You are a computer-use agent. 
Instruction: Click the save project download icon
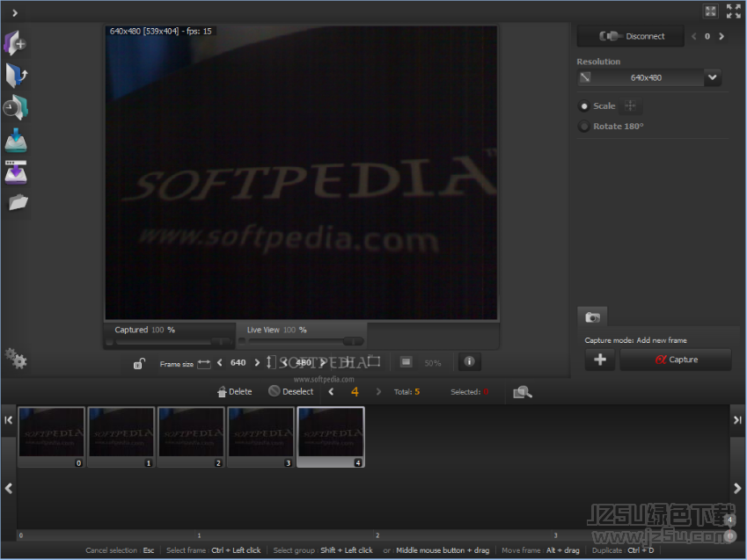click(16, 140)
